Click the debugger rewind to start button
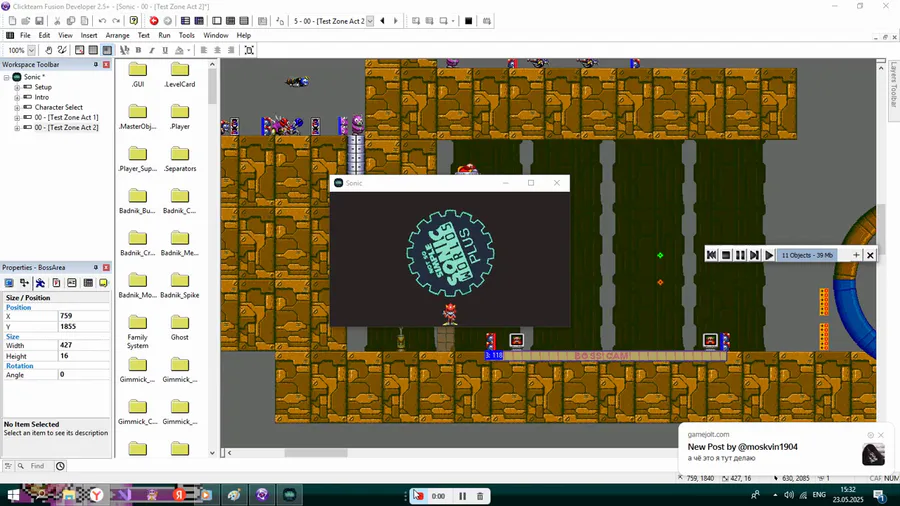 (712, 255)
